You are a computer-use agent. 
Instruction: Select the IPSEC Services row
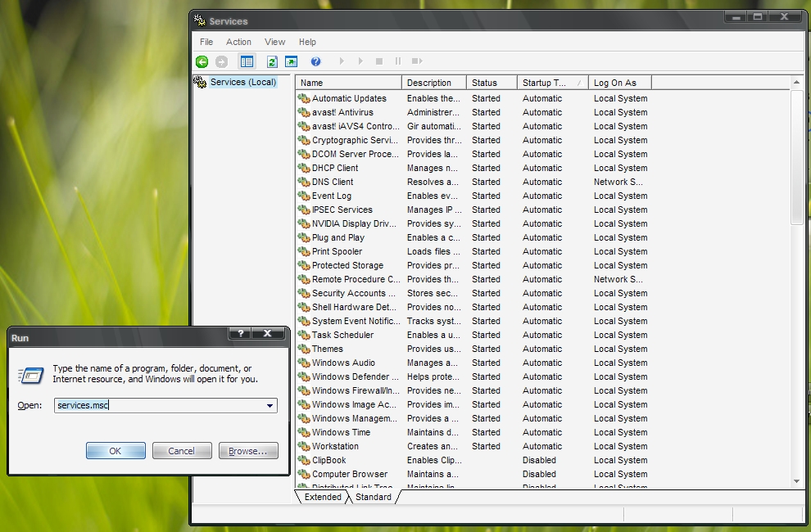pyautogui.click(x=473, y=210)
